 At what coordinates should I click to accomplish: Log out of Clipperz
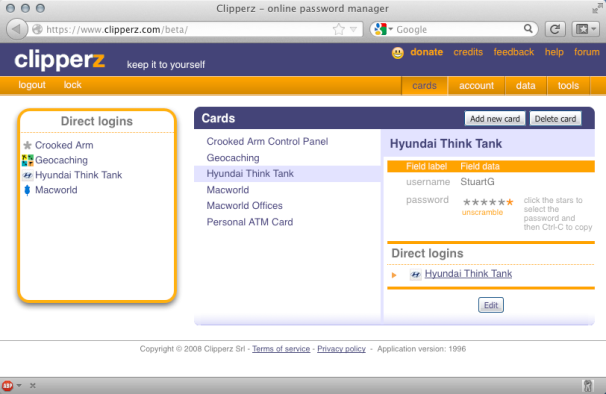(x=32, y=85)
